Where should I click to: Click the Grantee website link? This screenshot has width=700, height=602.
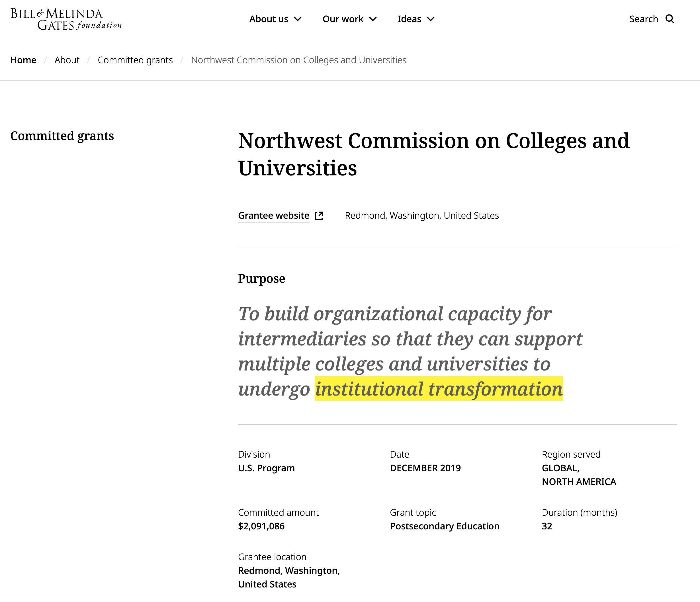click(274, 216)
